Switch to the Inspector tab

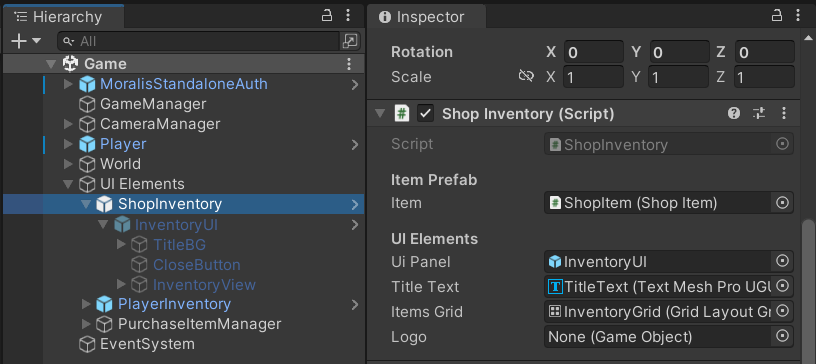pyautogui.click(x=426, y=17)
